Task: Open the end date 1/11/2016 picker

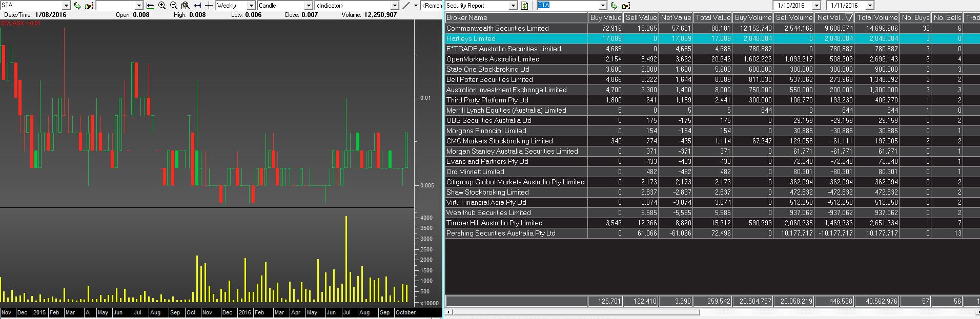Action: 870,6
